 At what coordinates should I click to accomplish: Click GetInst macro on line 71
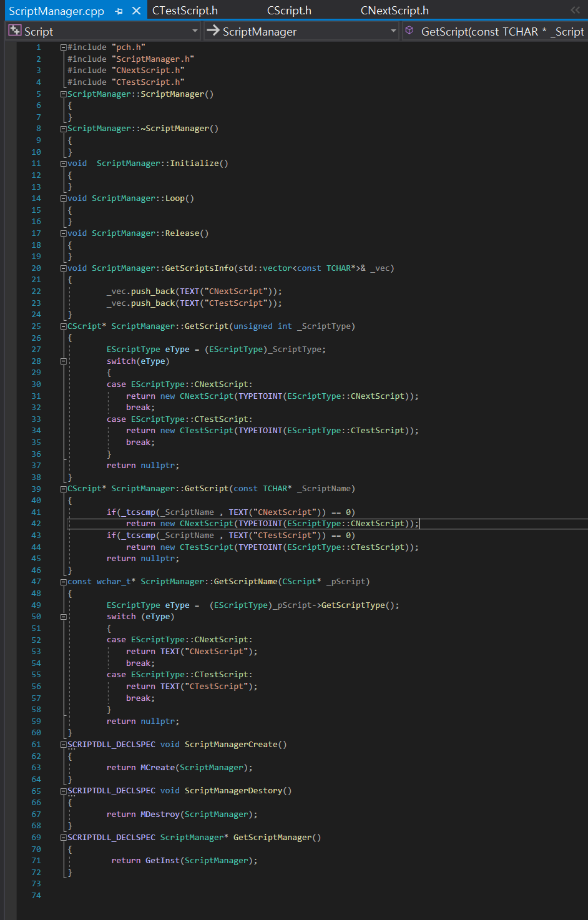[x=162, y=861]
